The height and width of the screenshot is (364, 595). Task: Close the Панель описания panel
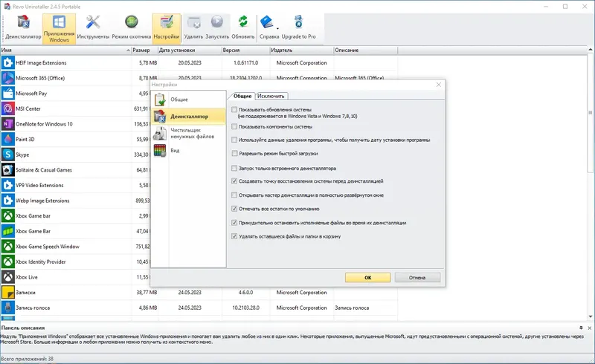(590, 328)
